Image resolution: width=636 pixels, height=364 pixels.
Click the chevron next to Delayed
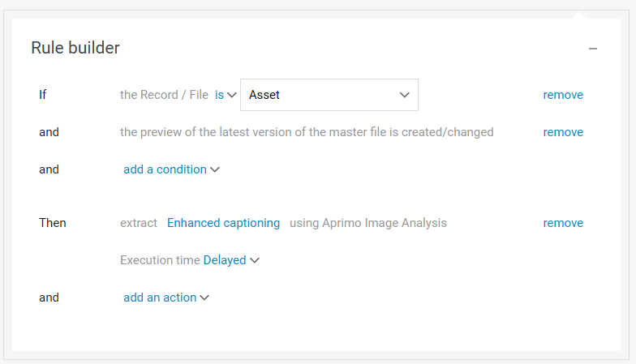(x=255, y=260)
